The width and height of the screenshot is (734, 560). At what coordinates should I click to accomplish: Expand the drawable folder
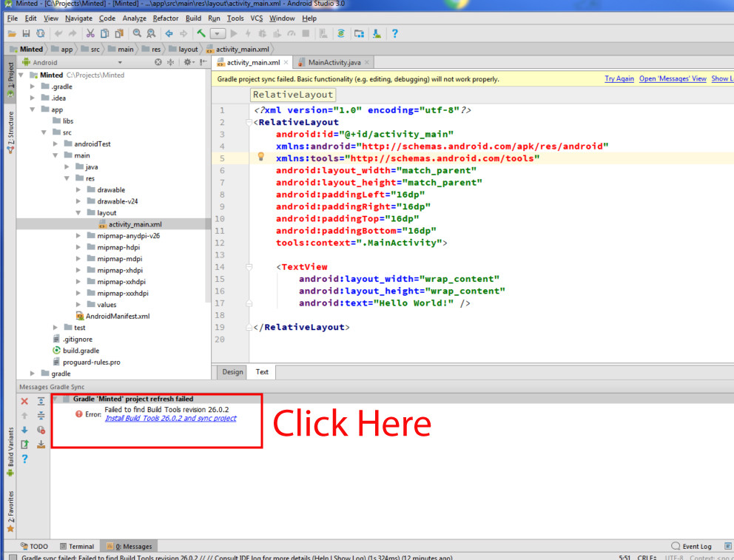(x=78, y=189)
